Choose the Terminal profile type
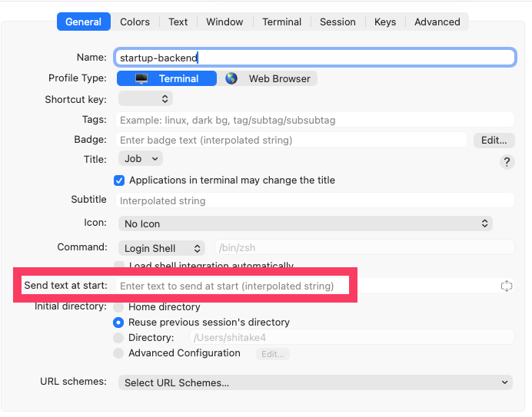 (167, 78)
